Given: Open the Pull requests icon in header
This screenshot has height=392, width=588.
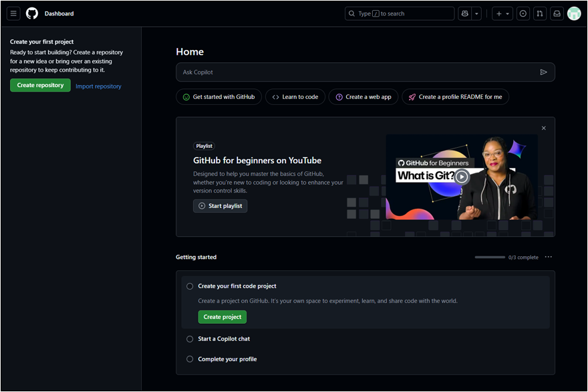Looking at the screenshot, I should click(x=540, y=13).
